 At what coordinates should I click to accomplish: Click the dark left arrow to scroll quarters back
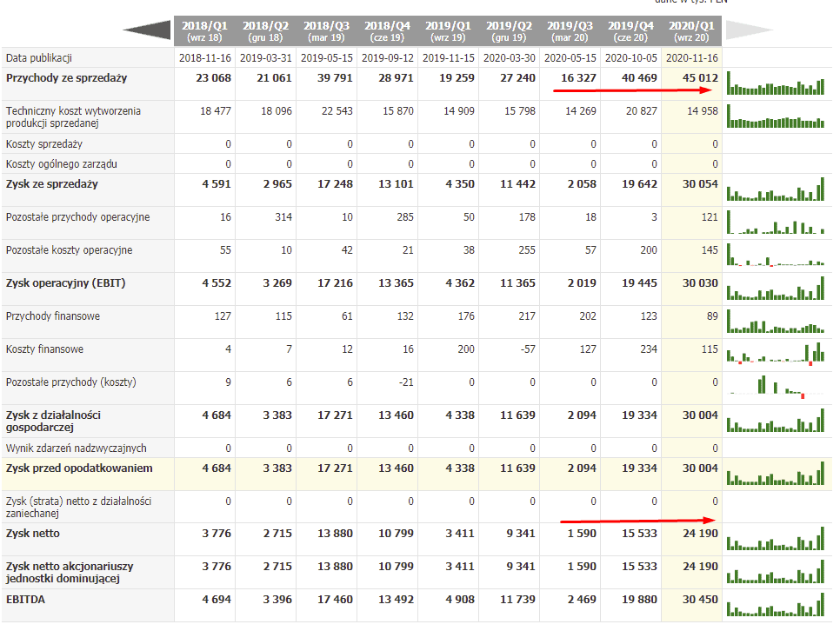[148, 31]
